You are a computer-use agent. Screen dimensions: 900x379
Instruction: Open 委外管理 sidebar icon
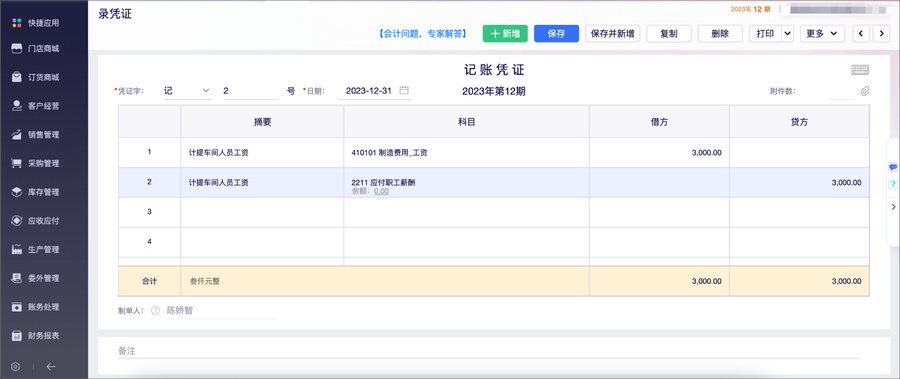(x=17, y=278)
